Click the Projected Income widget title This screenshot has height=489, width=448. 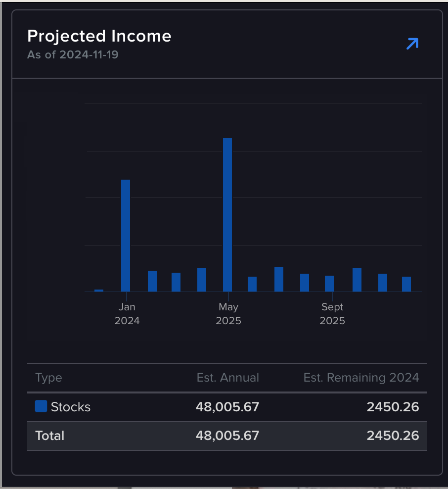99,36
